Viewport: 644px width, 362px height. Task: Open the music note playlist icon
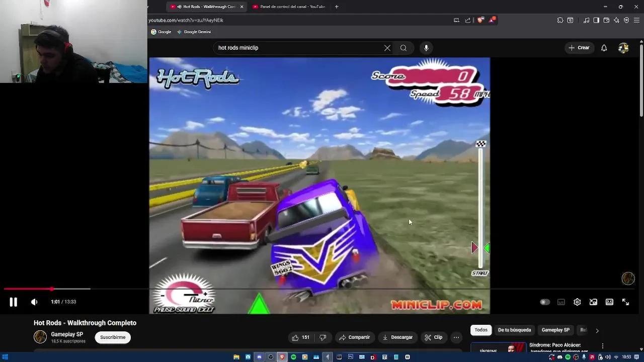tap(586, 20)
